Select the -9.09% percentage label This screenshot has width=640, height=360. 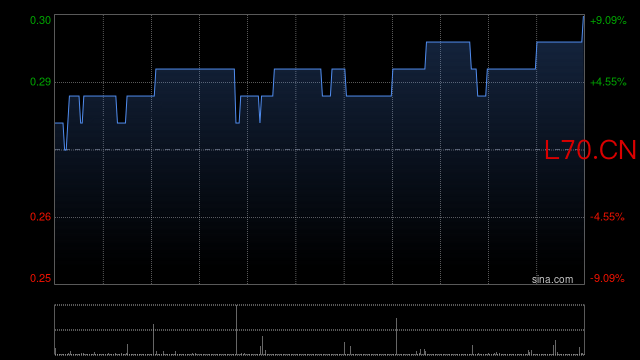coord(607,278)
